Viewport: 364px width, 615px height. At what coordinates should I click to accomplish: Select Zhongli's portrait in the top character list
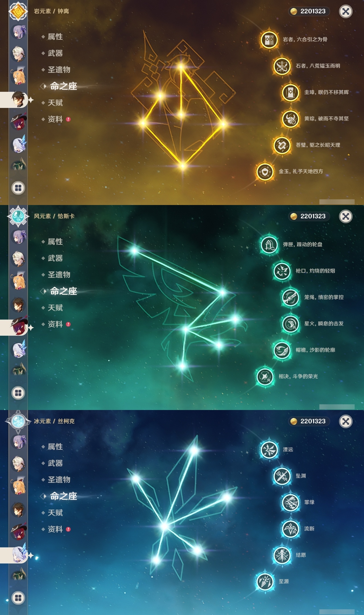18,99
